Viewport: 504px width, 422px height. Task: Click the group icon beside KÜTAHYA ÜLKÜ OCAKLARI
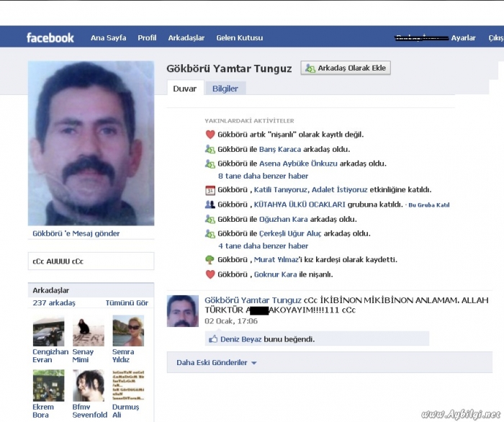pos(210,205)
